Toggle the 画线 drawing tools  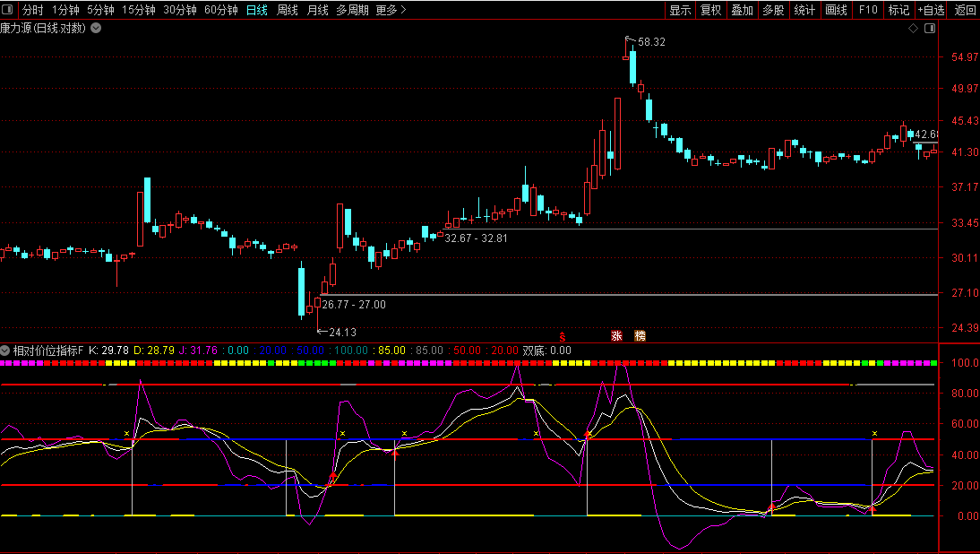click(836, 10)
